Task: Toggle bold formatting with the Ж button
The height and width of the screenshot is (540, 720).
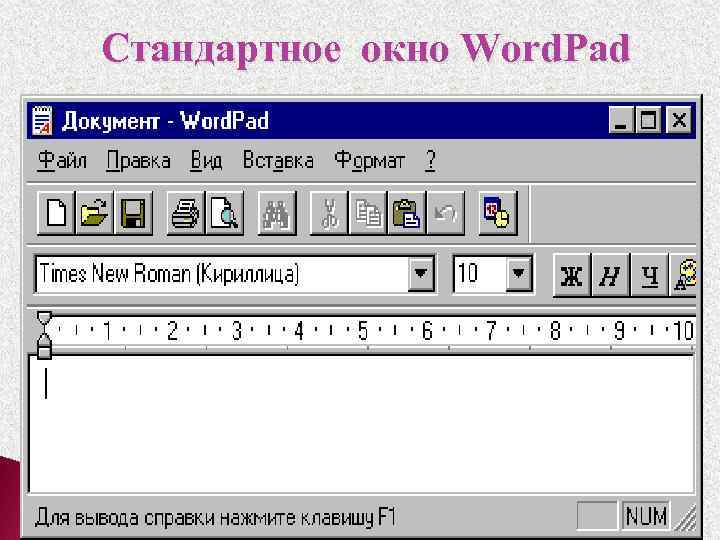Action: click(572, 276)
